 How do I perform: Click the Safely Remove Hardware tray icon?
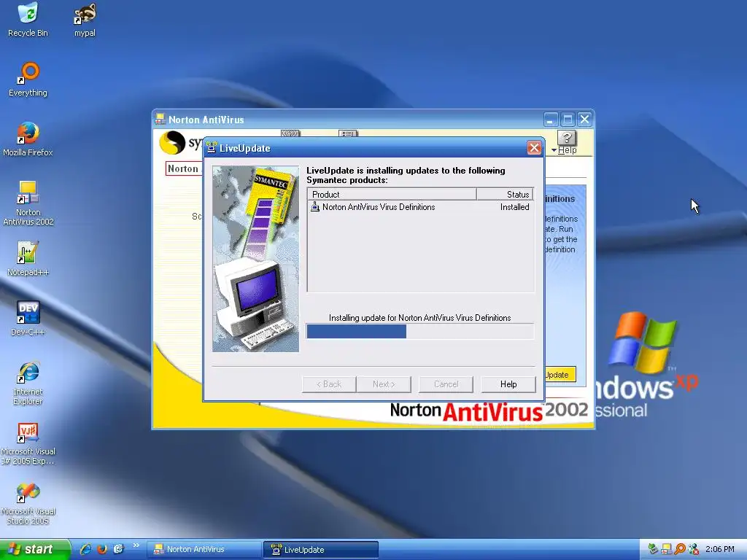point(653,549)
